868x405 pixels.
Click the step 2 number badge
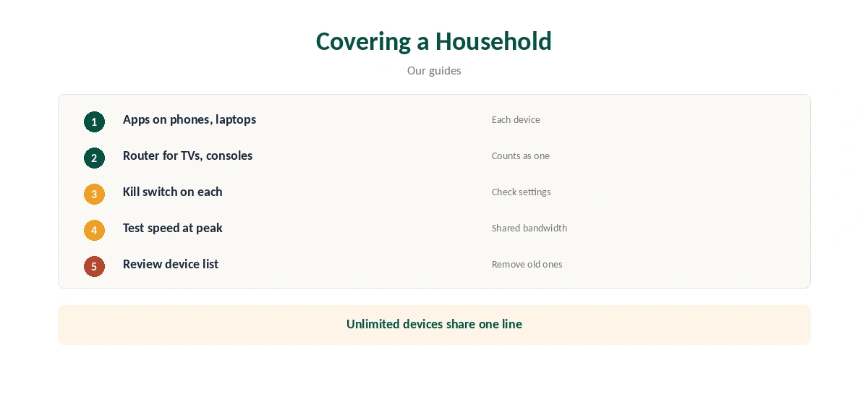[x=94, y=158]
